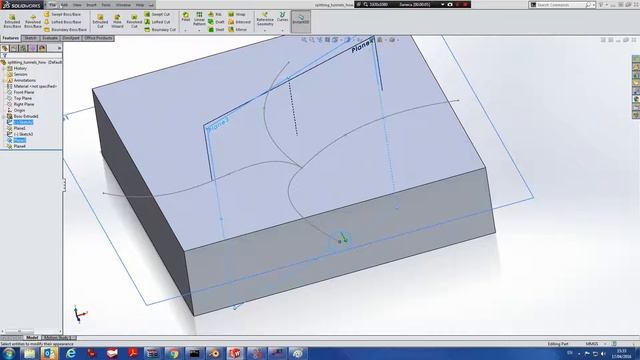The image size is (640, 360).
Task: Expand the Linear Pattern dropdown arrow
Action: point(199,30)
